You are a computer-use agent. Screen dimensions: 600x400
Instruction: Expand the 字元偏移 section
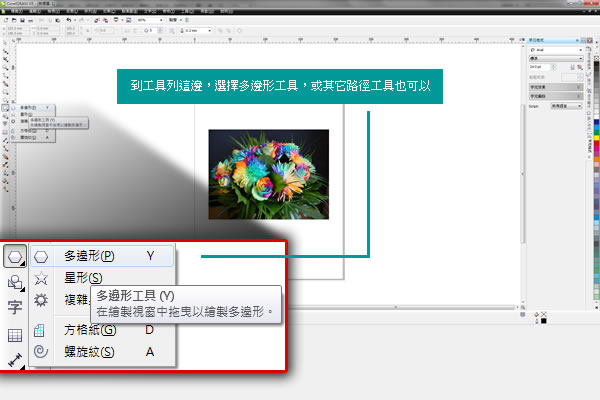pyautogui.click(x=556, y=96)
